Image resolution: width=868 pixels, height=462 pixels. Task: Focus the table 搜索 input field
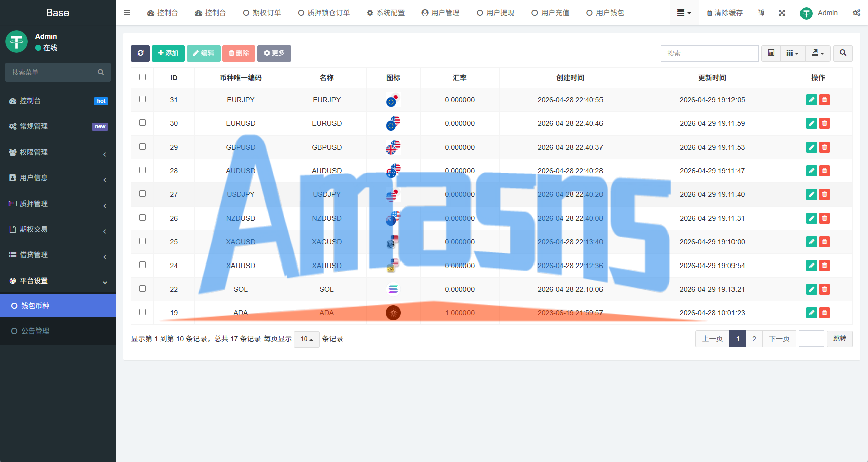[x=709, y=53]
